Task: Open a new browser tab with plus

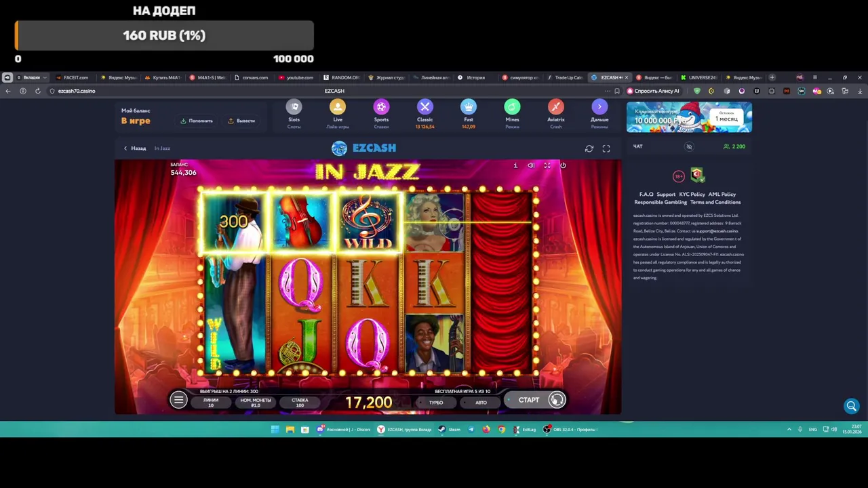Action: (x=772, y=77)
